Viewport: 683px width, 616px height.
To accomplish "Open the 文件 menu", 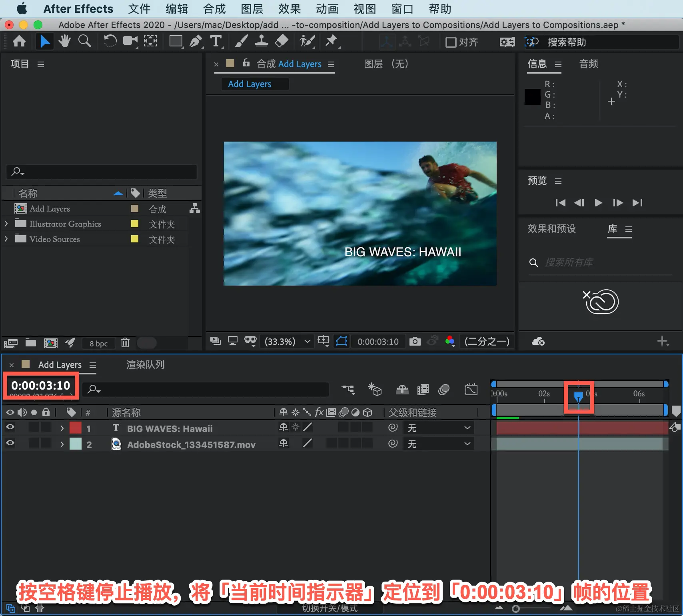I will pyautogui.click(x=139, y=9).
